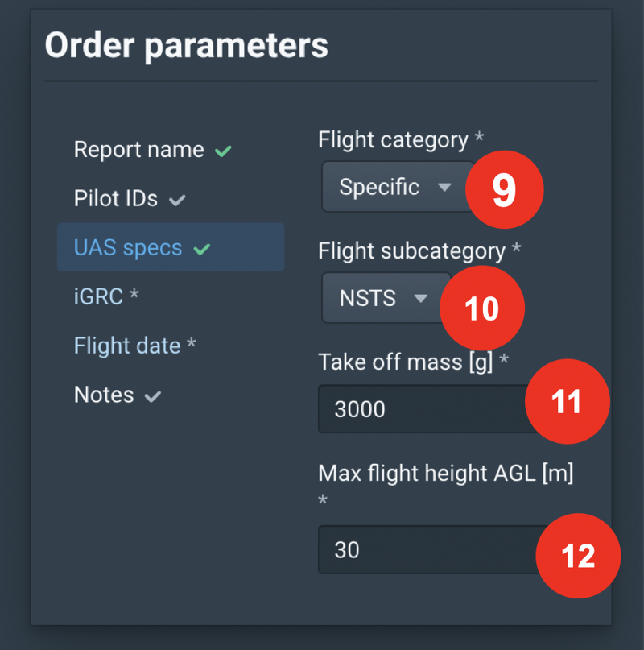Click the red number 10 marker

pyautogui.click(x=482, y=308)
